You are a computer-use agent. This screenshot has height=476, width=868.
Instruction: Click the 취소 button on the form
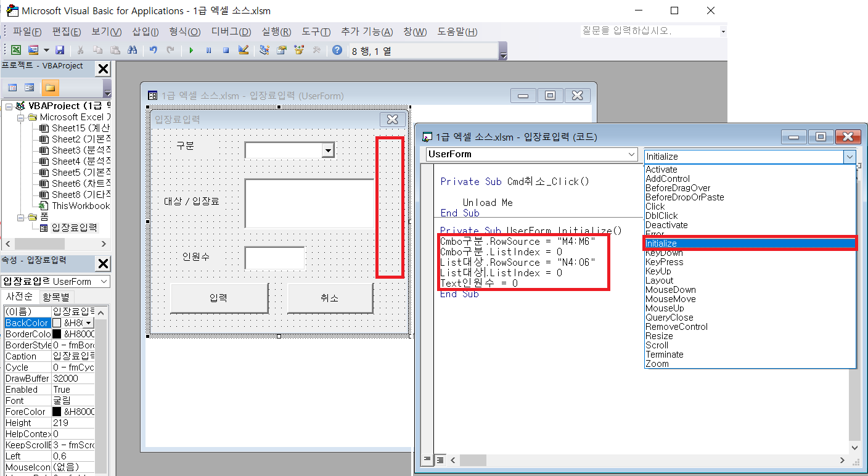click(330, 298)
